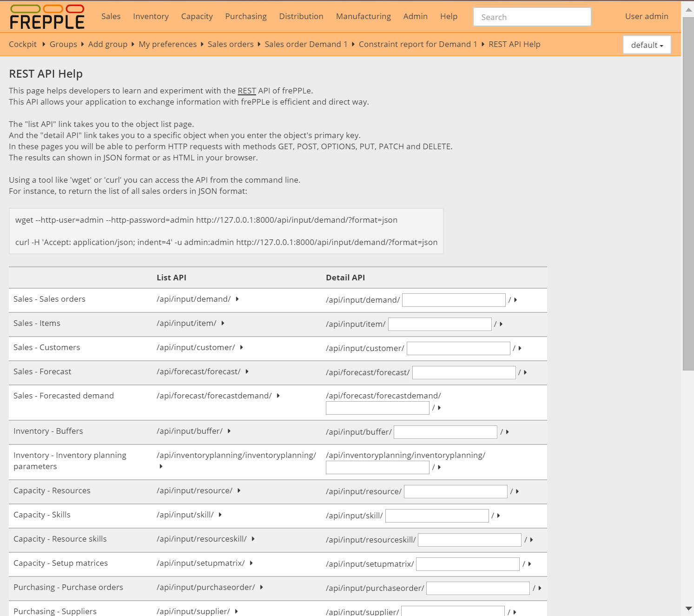
Task: Open the default theme dropdown
Action: (x=647, y=45)
